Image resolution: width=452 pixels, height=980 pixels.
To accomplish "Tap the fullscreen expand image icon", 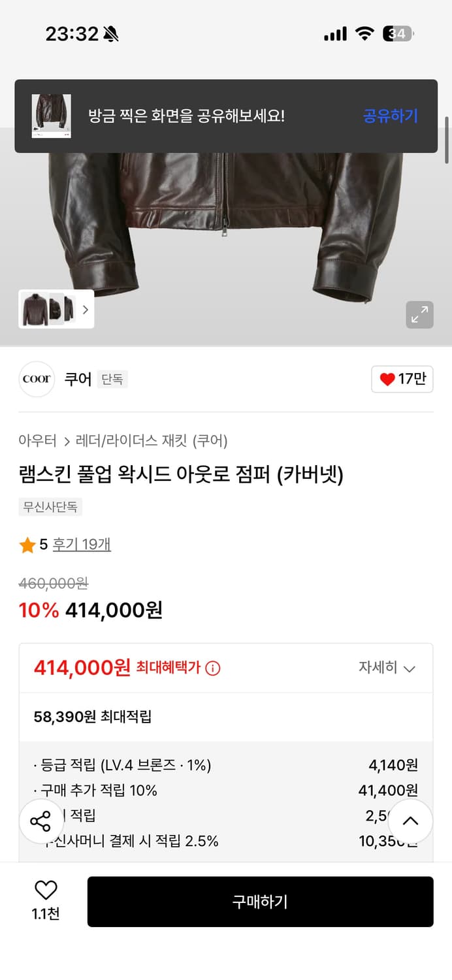I will (419, 315).
